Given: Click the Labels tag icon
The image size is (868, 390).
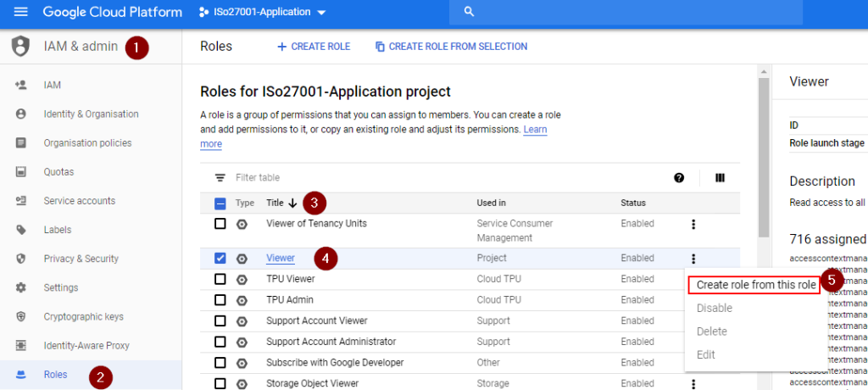Looking at the screenshot, I should [21, 230].
